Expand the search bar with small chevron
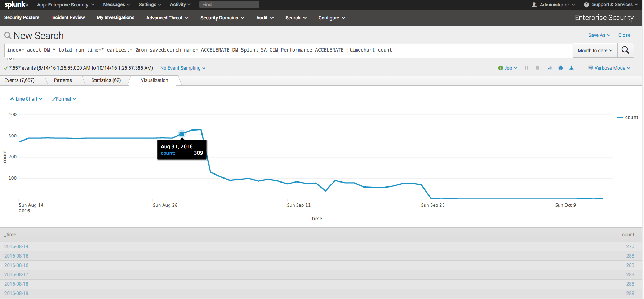This screenshot has width=644, height=299. click(x=10, y=59)
